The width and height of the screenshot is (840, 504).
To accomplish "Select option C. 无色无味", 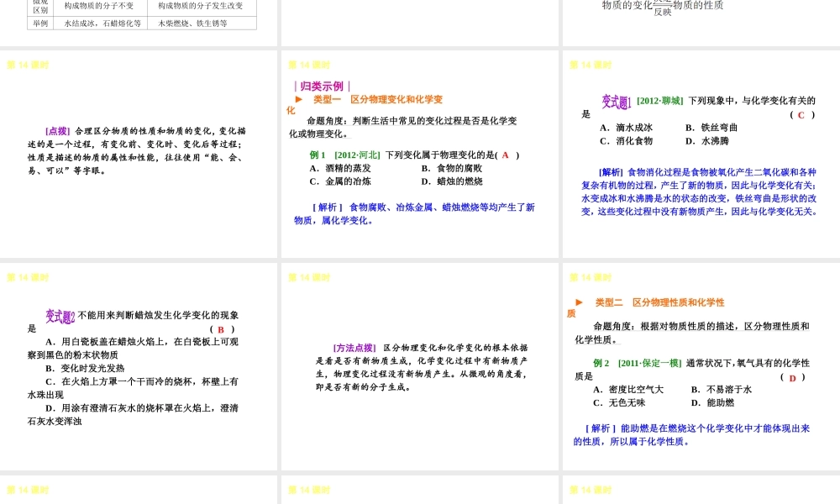I will click(619, 402).
